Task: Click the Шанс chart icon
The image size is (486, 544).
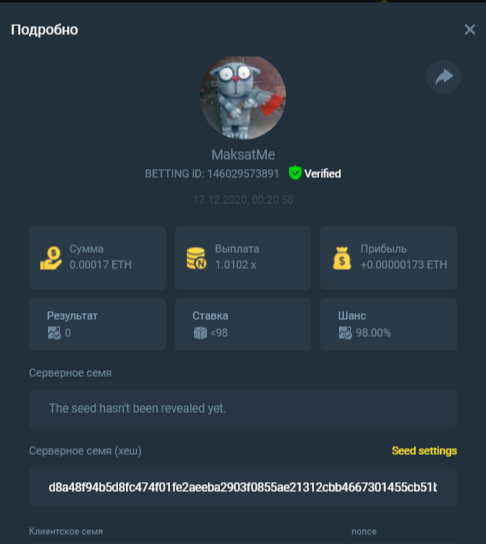Action: click(345, 333)
